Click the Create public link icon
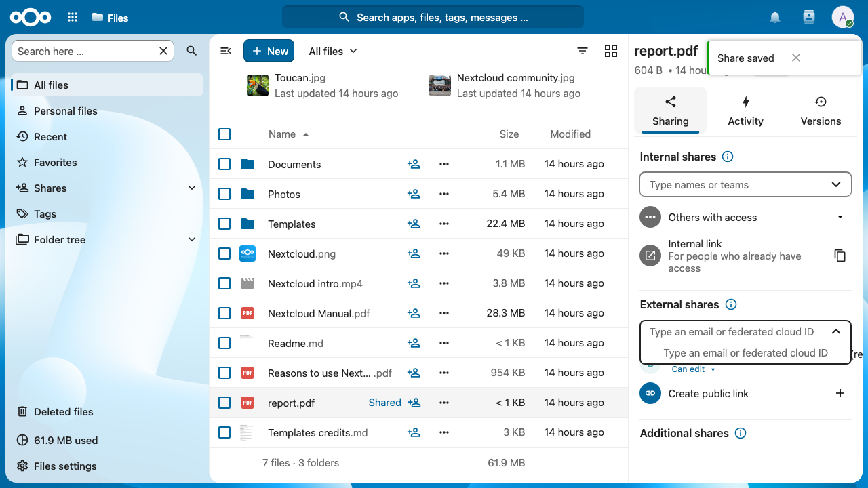The width and height of the screenshot is (868, 488). click(650, 393)
